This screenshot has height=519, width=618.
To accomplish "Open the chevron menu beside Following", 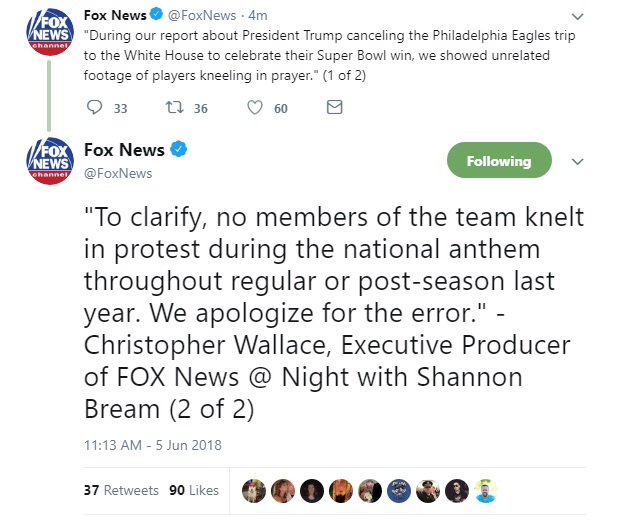I will click(576, 161).
